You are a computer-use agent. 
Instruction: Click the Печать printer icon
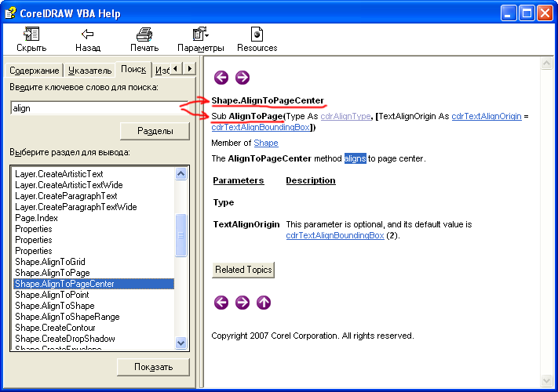(144, 34)
